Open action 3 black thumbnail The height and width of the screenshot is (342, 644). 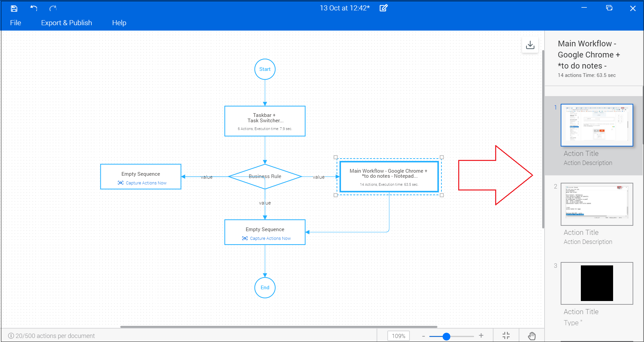[597, 283]
